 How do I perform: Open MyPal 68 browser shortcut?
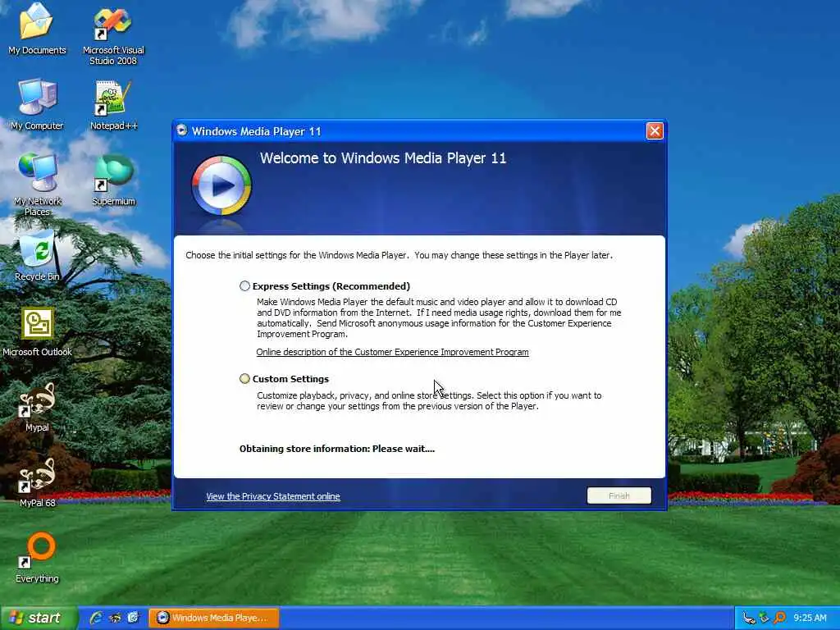click(37, 482)
